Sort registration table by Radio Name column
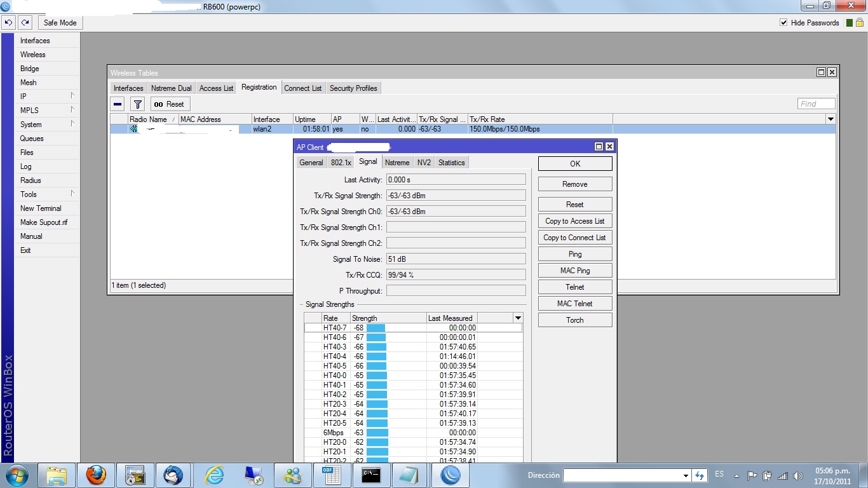 coord(153,119)
